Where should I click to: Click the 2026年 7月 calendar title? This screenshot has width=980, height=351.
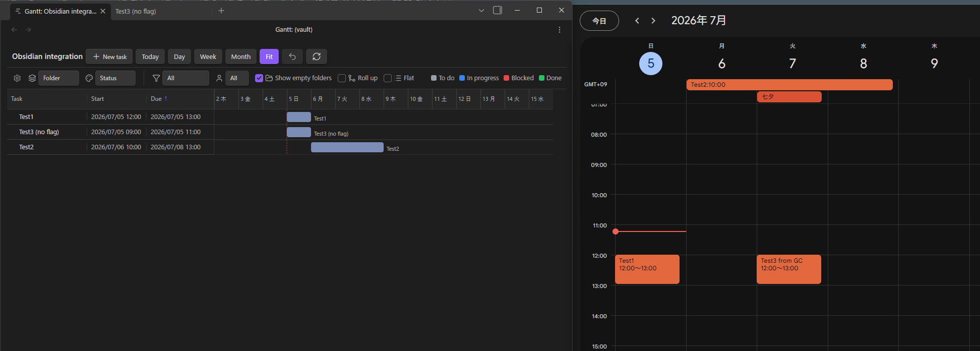tap(699, 21)
